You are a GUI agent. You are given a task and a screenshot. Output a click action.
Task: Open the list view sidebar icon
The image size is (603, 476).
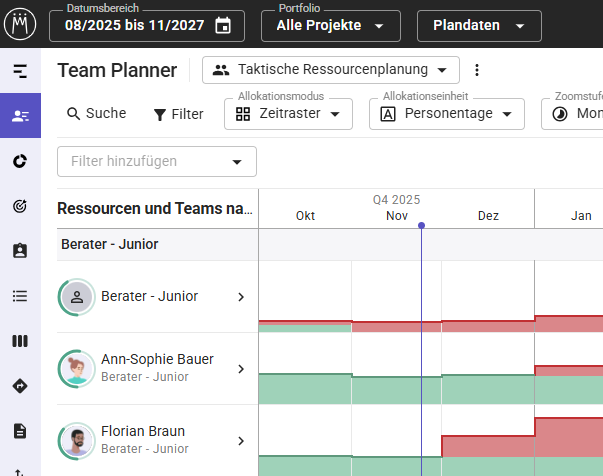point(20,296)
